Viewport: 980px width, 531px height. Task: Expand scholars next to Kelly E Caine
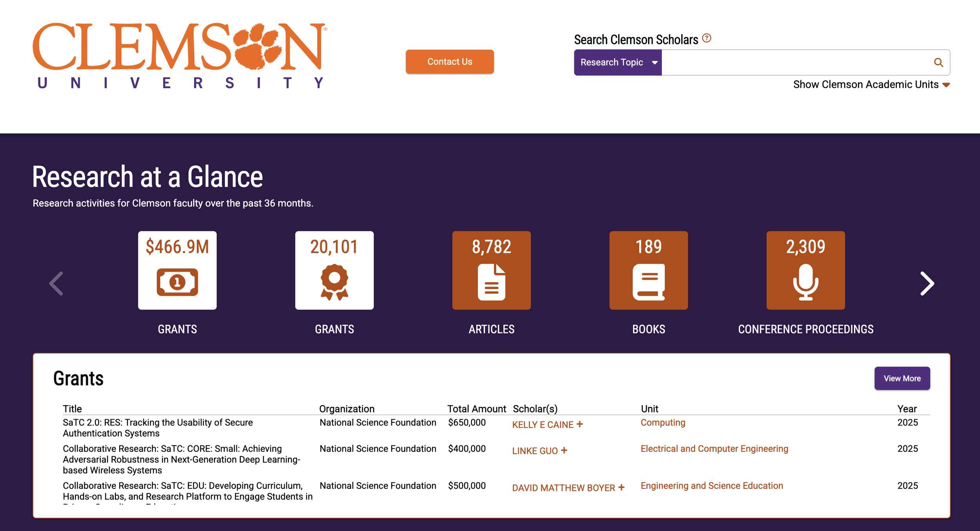pyautogui.click(x=580, y=424)
